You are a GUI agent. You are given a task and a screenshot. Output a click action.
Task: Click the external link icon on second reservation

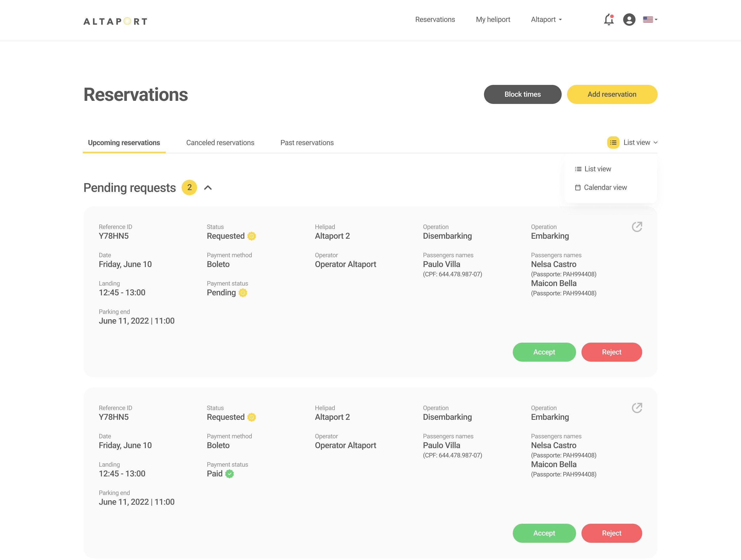(636, 408)
